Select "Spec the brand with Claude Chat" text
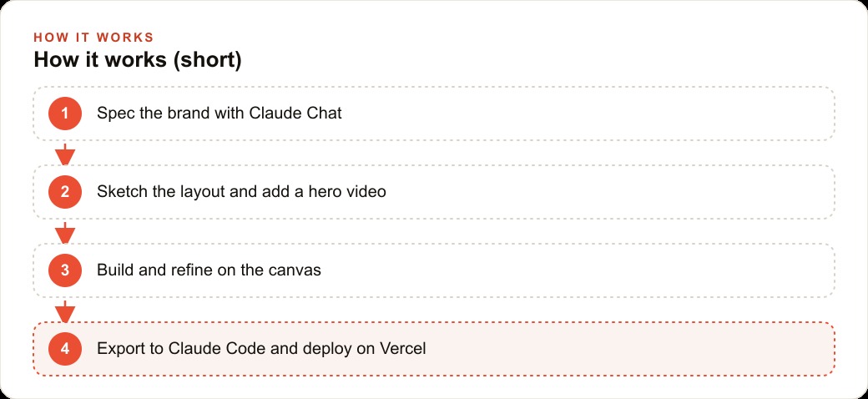This screenshot has height=399, width=868. (x=220, y=114)
